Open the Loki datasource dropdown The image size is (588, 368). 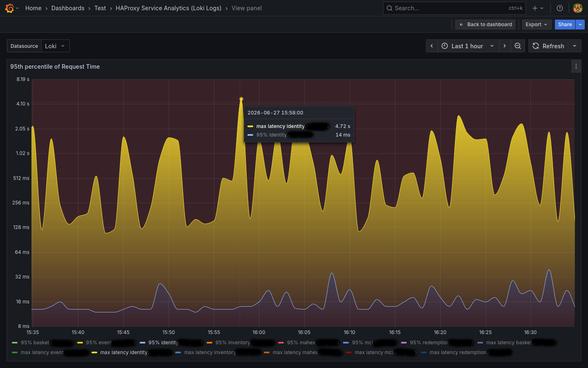[x=56, y=46]
